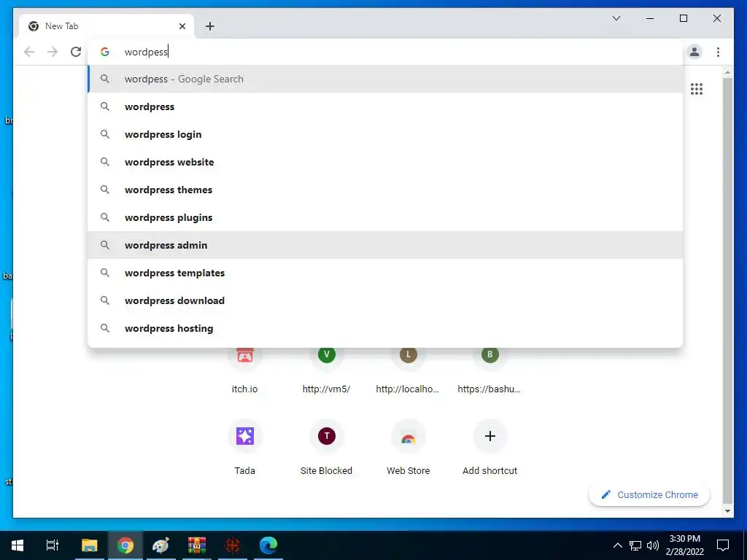Image resolution: width=747 pixels, height=560 pixels.
Task: Reload the page with refresh icon
Action: click(x=76, y=52)
